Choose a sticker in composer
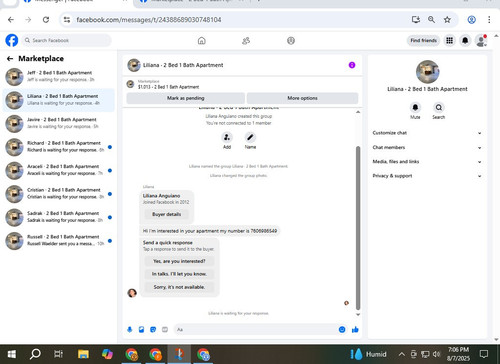 tap(153, 330)
